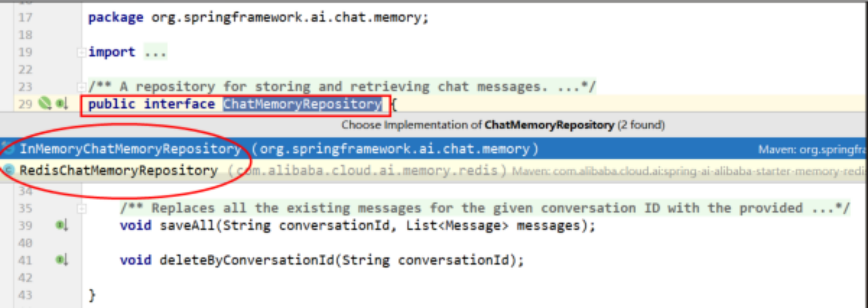Click the saveAll method name
The width and height of the screenshot is (868, 308).
tap(187, 226)
